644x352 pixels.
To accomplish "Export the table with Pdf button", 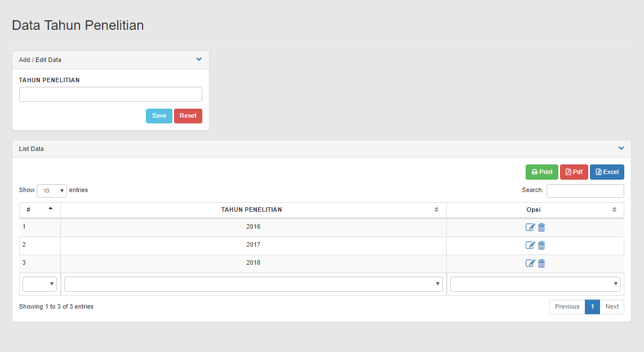I will (x=574, y=172).
